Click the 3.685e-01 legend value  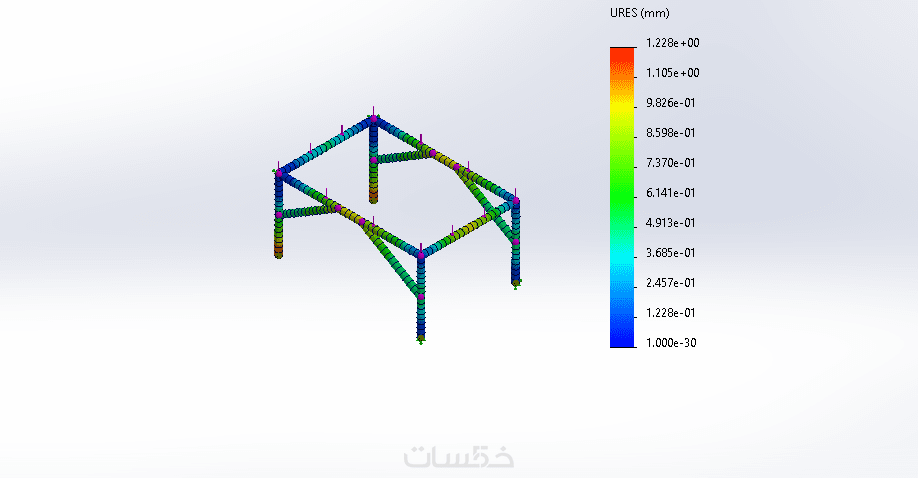pyautogui.click(x=671, y=252)
